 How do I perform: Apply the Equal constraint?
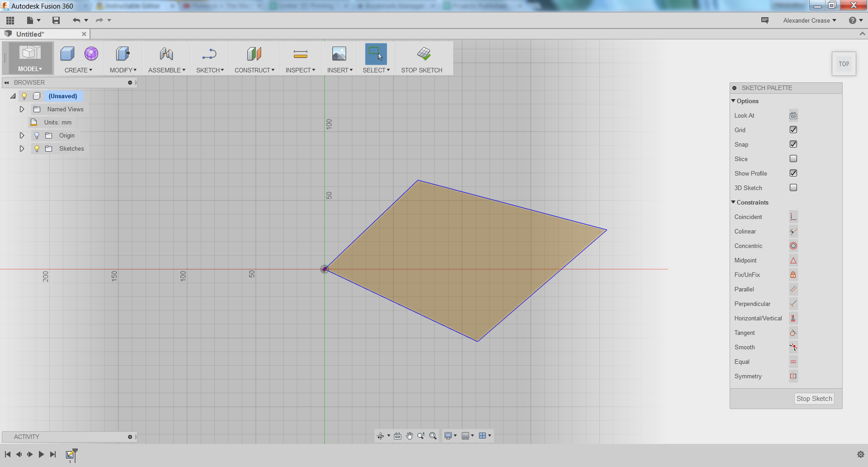pos(793,362)
